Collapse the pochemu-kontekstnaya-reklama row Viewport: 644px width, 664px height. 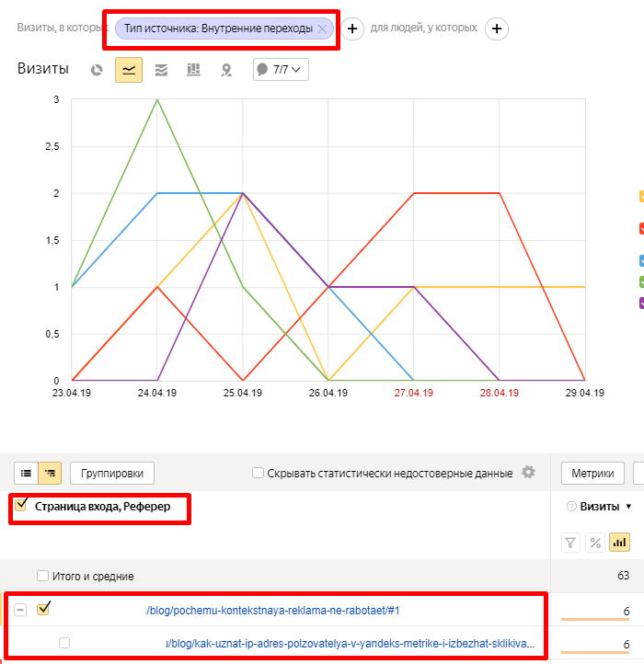pos(20,610)
